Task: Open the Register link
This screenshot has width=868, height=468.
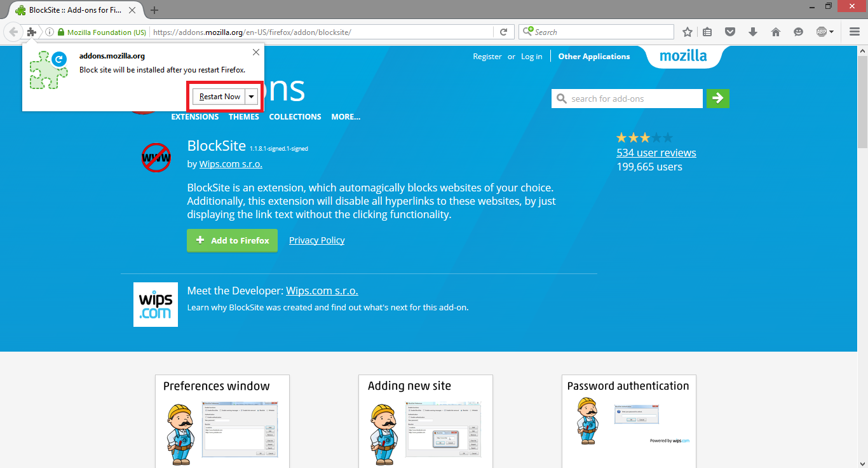Action: 487,57
